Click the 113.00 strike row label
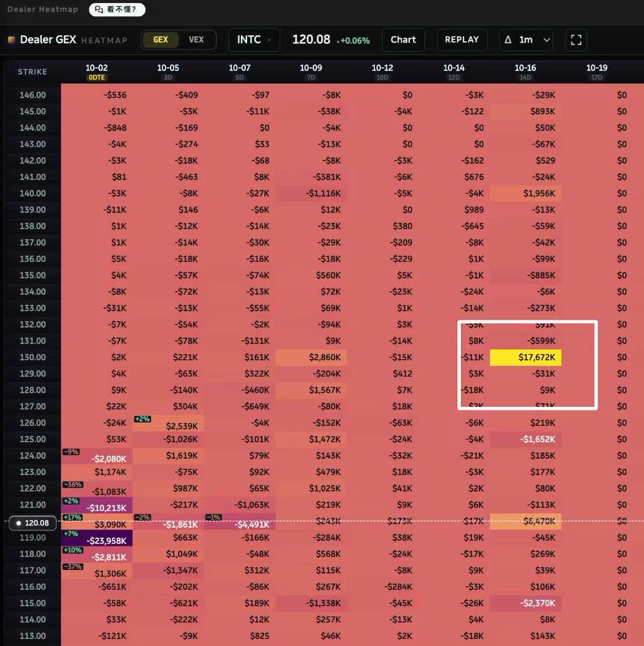This screenshot has height=646, width=644. tap(33, 636)
